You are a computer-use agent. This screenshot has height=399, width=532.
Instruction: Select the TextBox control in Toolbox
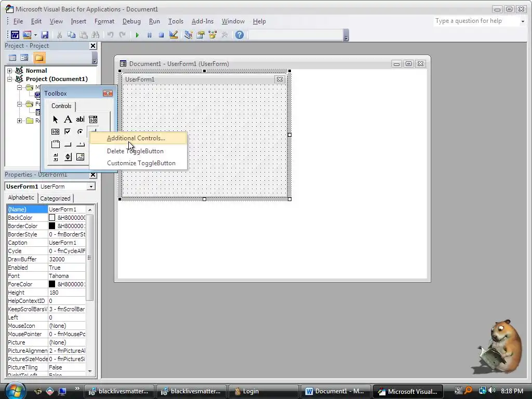coord(80,119)
